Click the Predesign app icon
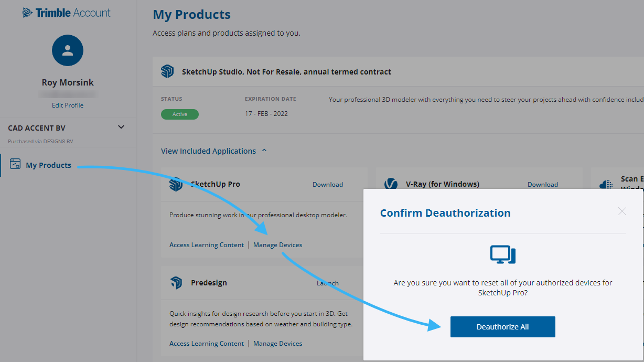 (x=176, y=283)
